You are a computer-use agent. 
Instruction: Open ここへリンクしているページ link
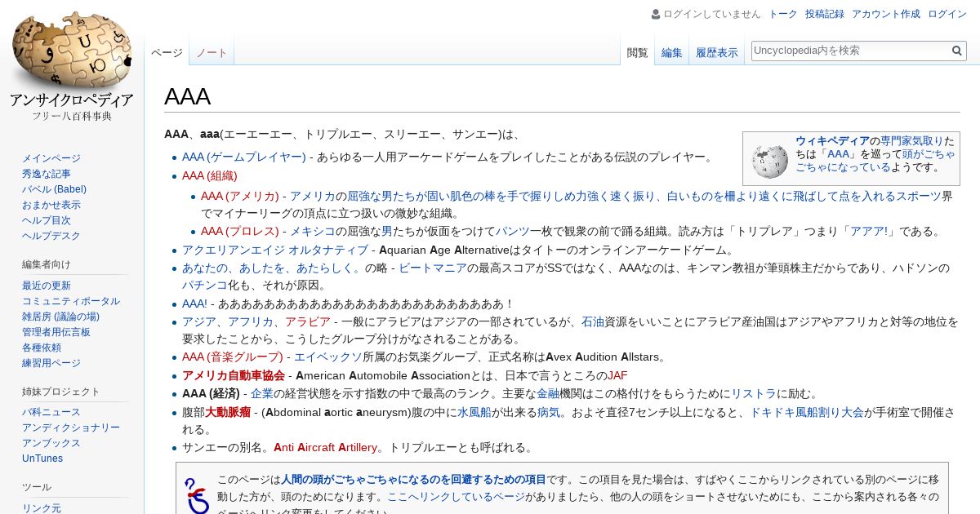point(457,496)
